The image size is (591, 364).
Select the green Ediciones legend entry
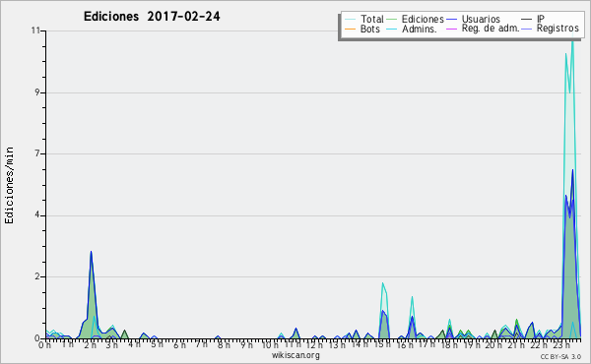[x=416, y=19]
